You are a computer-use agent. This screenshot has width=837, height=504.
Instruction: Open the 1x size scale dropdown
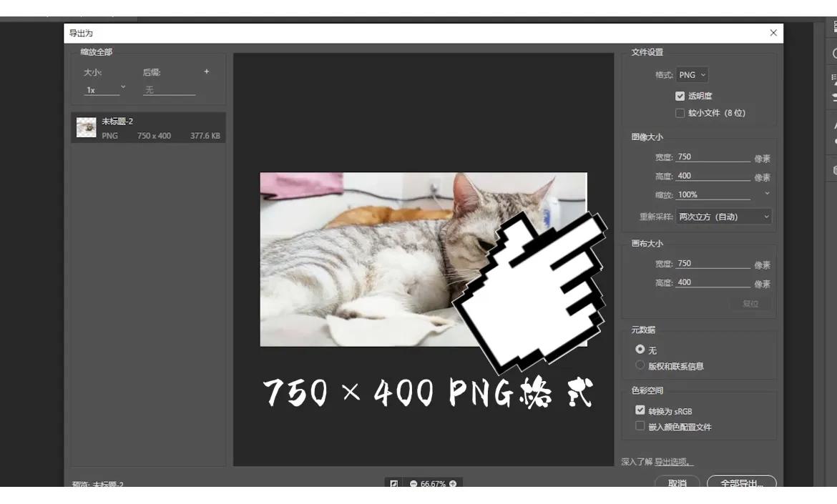click(x=104, y=90)
